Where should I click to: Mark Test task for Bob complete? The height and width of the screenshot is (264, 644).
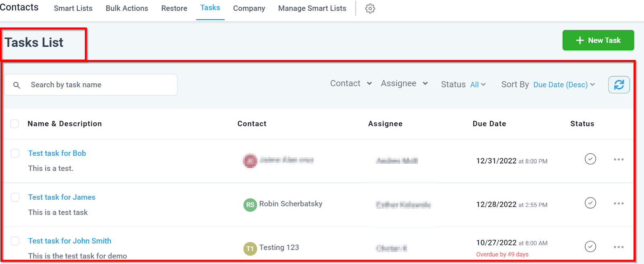[x=590, y=159]
